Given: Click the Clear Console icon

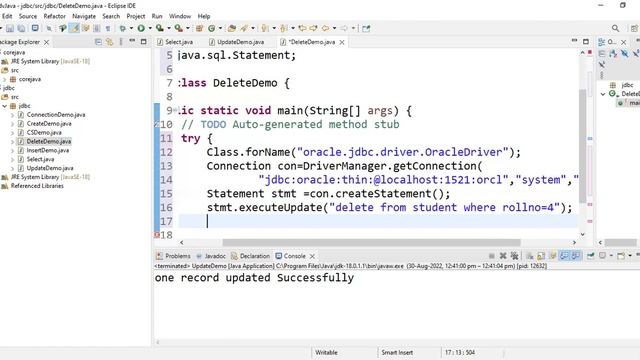Looking at the screenshot, I should coord(529,256).
